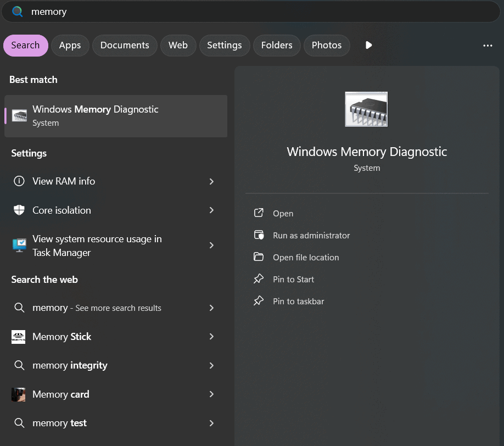Click the search magnifier icon in search box

tap(17, 12)
